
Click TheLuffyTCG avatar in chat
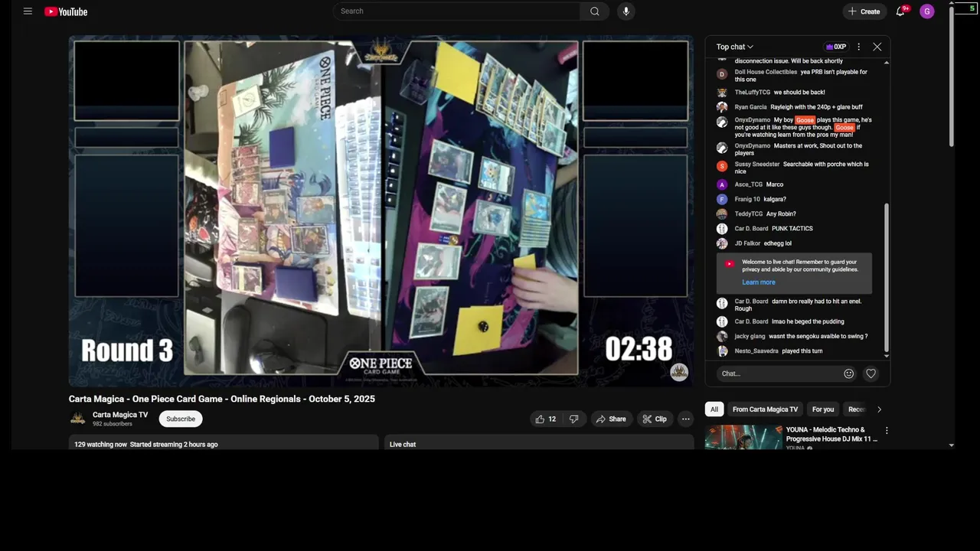pos(722,93)
